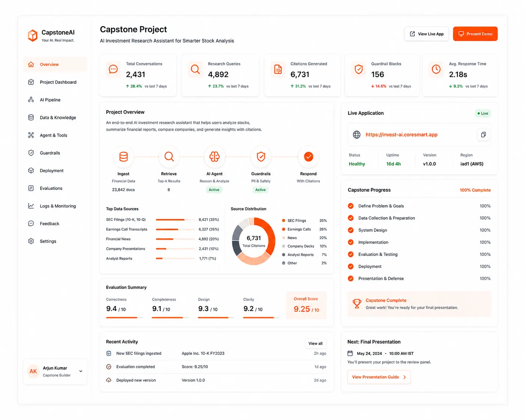Click the CapstoneAI cube logo
This screenshot has width=525, height=420.
pyautogui.click(x=33, y=36)
